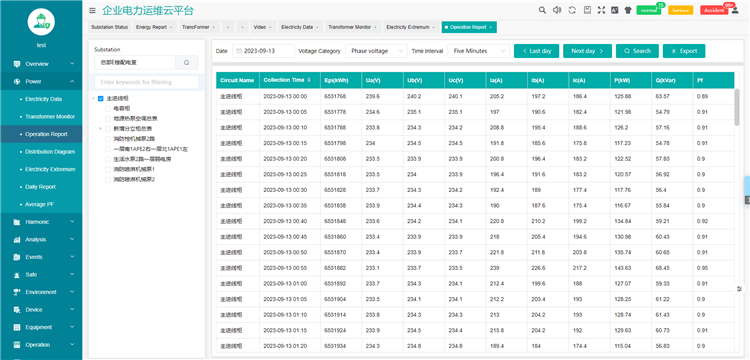The width and height of the screenshot is (750, 360).
Task: Expand the Harmonic sidebar menu
Action: tap(41, 222)
